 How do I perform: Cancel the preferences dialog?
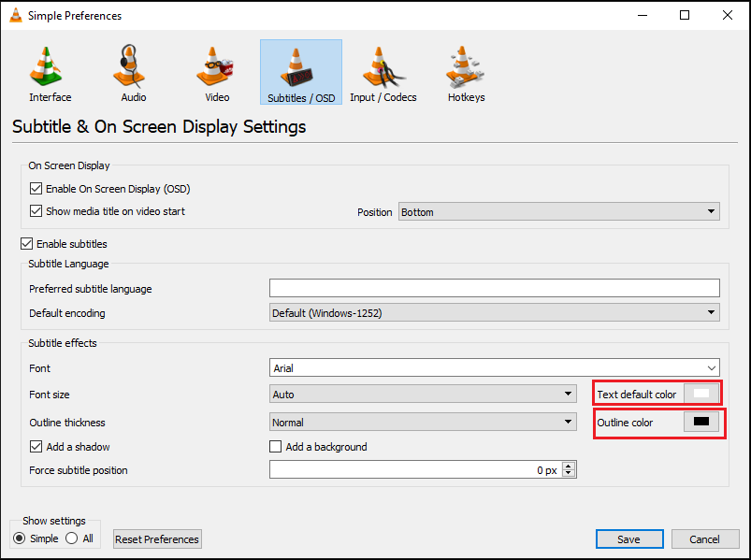[x=705, y=538]
